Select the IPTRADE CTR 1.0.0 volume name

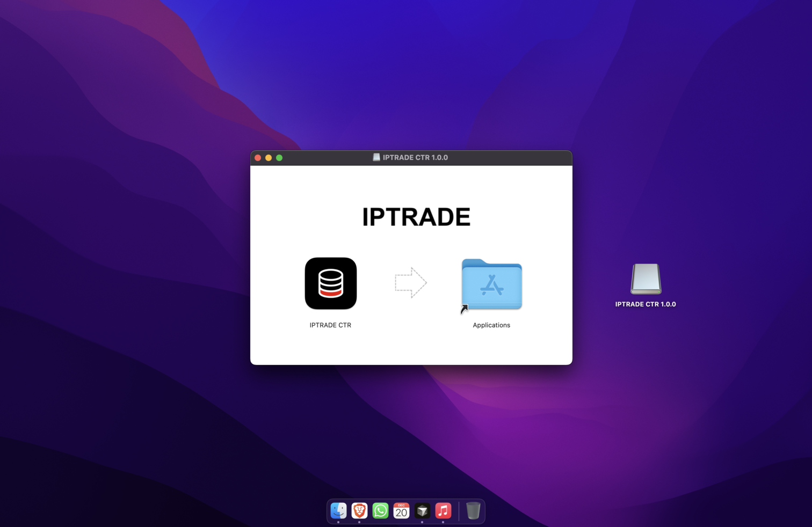[646, 304]
